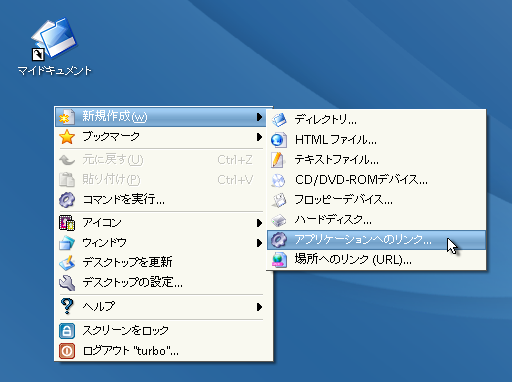This screenshot has height=382, width=512.
Task: Click the gear icon for アプリケーションへのリンク
Action: [x=279, y=240]
